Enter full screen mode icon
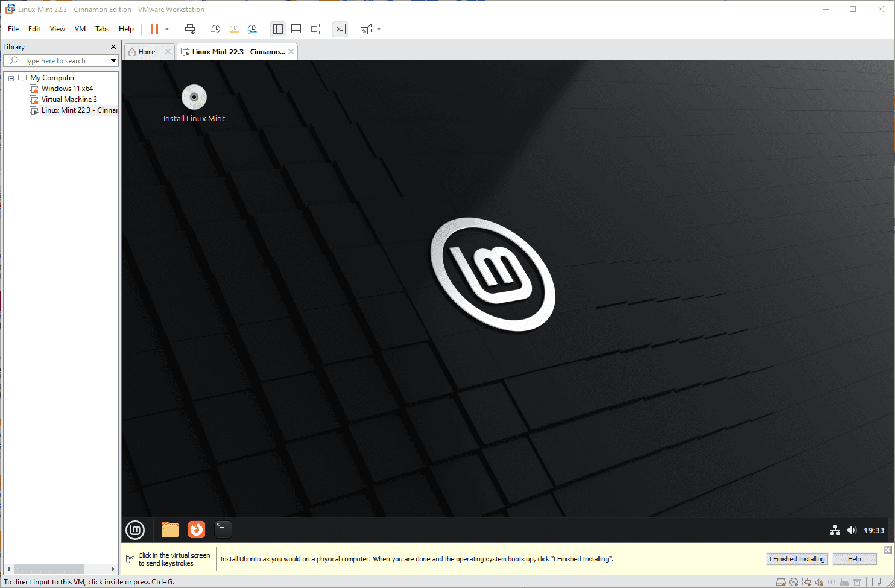The width and height of the screenshot is (895, 588). [x=314, y=29]
